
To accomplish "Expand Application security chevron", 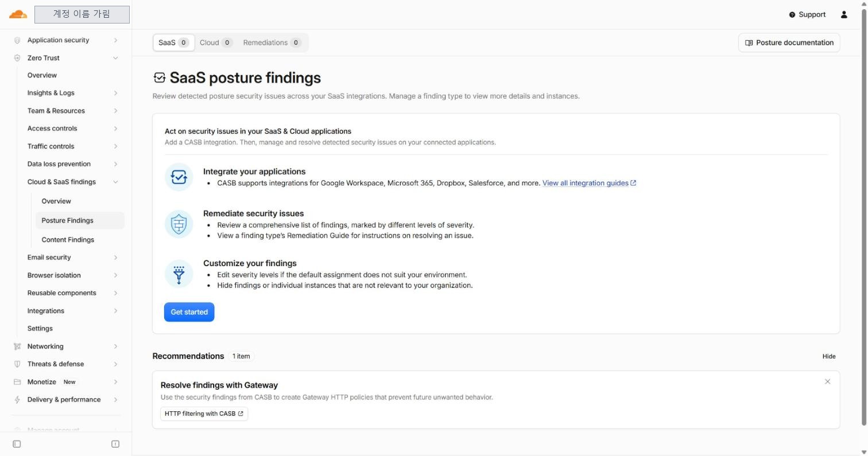I will point(115,40).
